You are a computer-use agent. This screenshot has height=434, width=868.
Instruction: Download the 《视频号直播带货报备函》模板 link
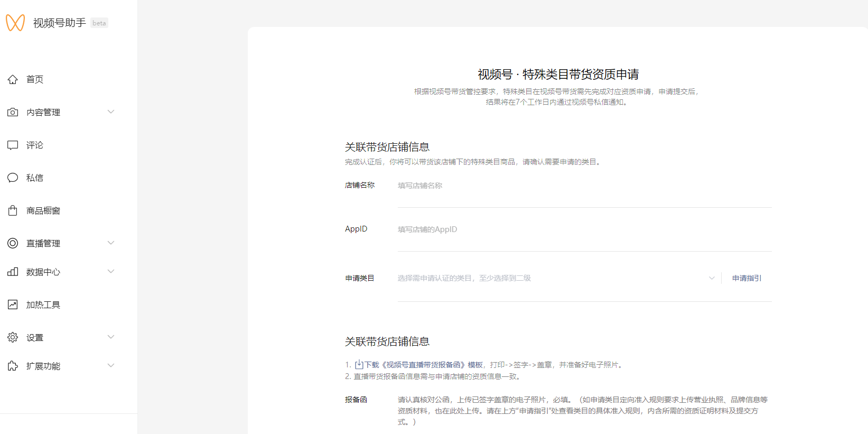pyautogui.click(x=424, y=365)
